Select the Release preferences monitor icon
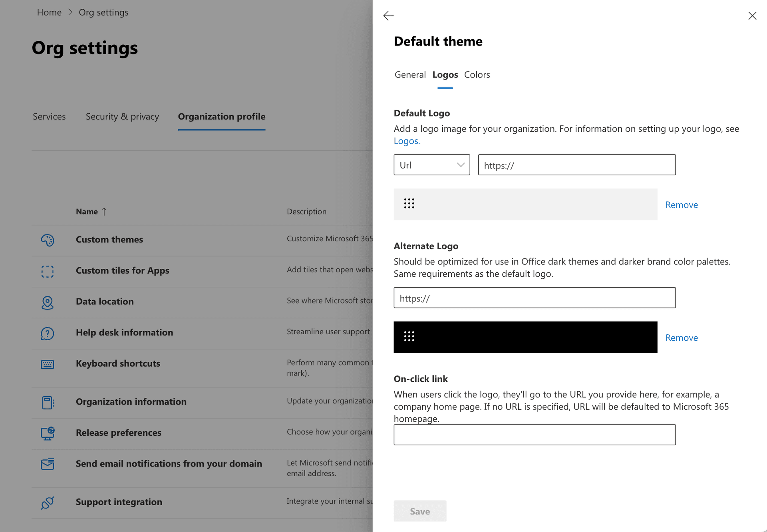Viewport: 767px width, 532px height. tap(47, 433)
